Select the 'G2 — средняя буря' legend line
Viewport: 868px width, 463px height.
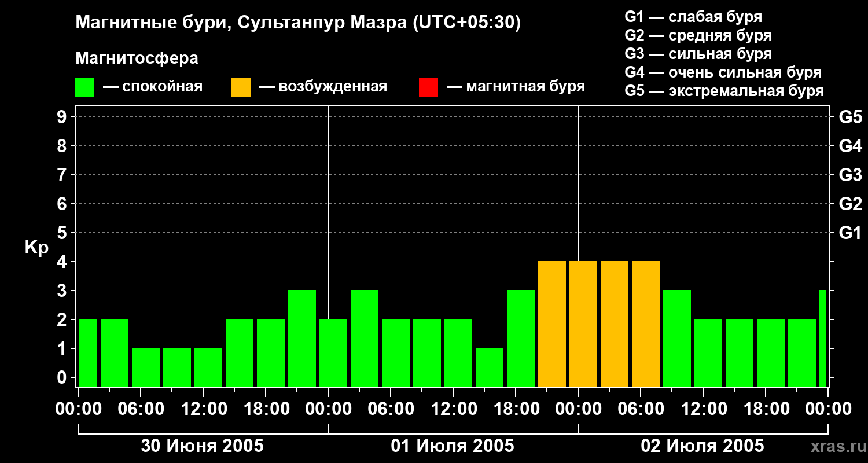coord(698,35)
